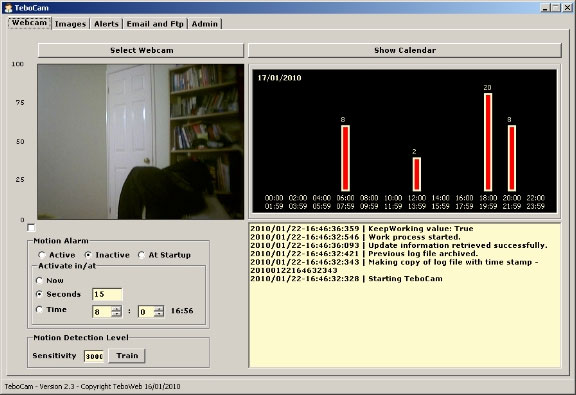Decrease the minute spinner value
This screenshot has width=576, height=395.
(x=159, y=315)
